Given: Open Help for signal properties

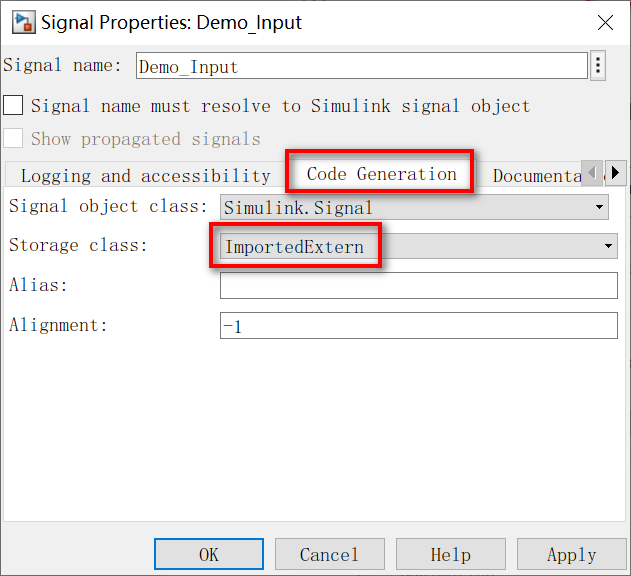Looking at the screenshot, I should pyautogui.click(x=451, y=554).
